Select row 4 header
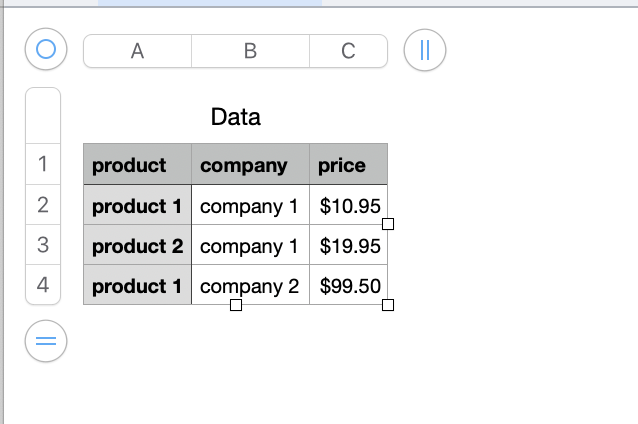Screen dimensions: 638x424 pyautogui.click(x=43, y=285)
